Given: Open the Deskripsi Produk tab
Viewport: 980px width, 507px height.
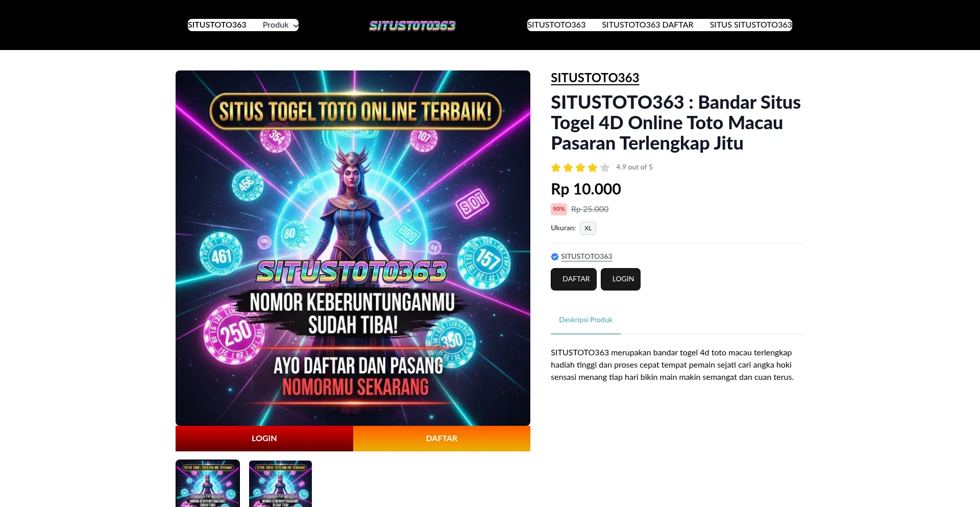Looking at the screenshot, I should pyautogui.click(x=585, y=320).
